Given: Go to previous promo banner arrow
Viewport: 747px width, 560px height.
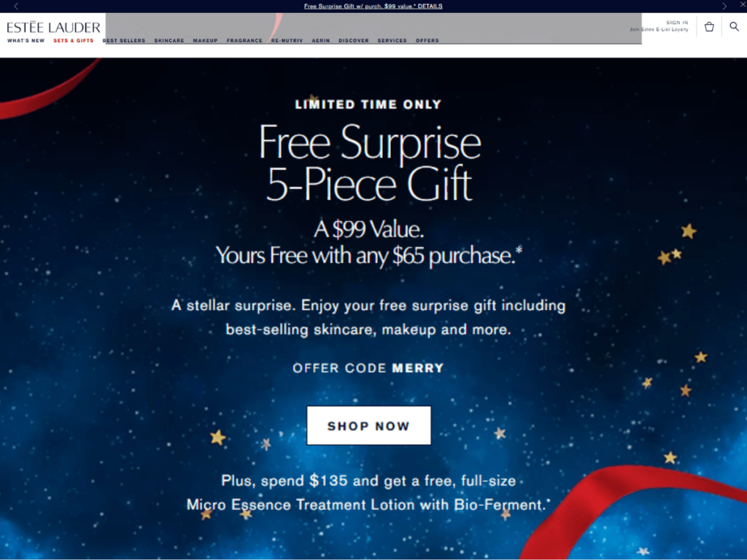Looking at the screenshot, I should click(x=16, y=6).
